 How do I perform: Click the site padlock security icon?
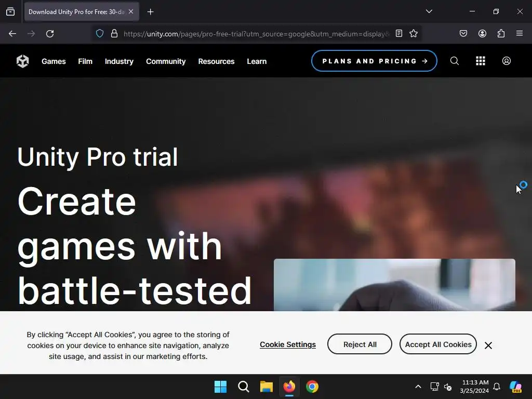114,34
